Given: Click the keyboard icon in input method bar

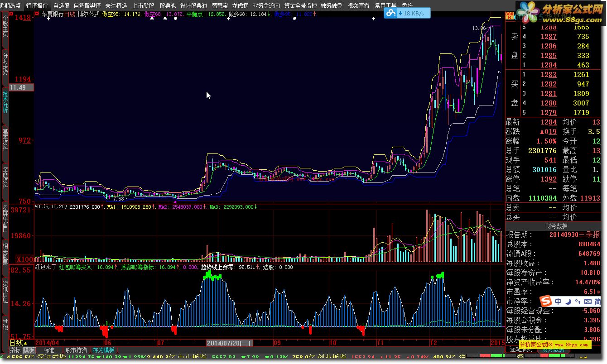Looking at the screenshot, I should (x=588, y=301).
